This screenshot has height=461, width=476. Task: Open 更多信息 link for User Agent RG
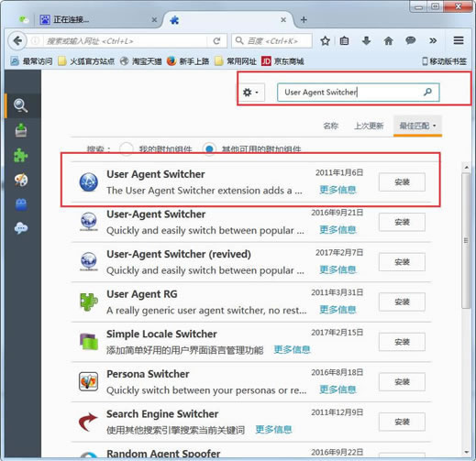338,310
